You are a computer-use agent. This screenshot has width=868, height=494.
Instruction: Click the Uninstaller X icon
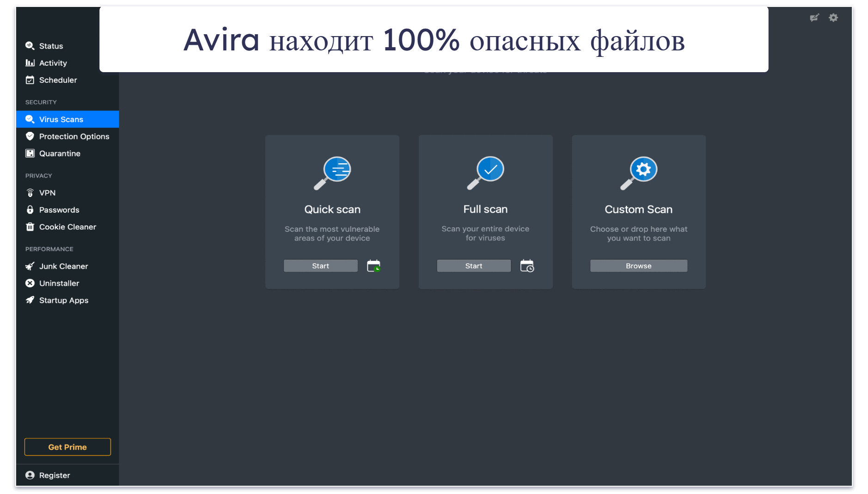click(x=30, y=284)
